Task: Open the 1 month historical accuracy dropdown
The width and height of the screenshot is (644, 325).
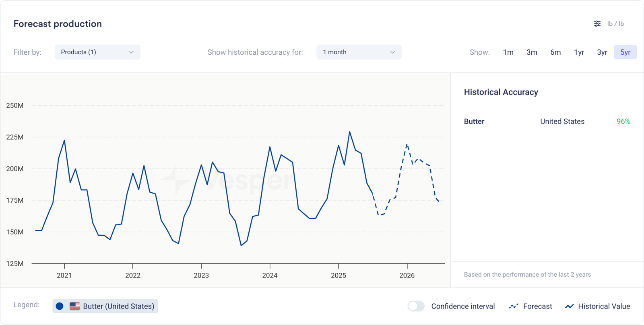Action: 359,52
